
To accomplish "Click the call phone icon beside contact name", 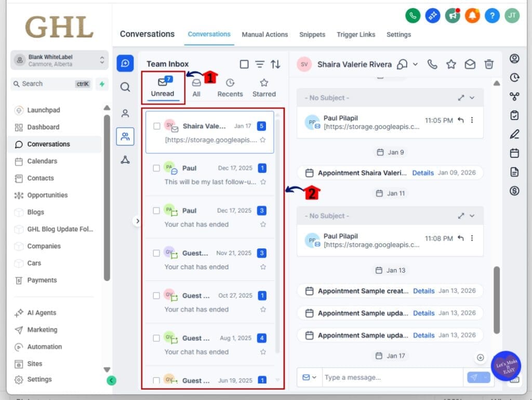I will (432, 64).
